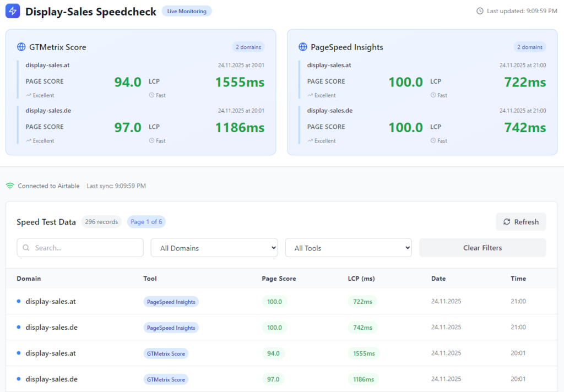
Task: Click the magnifier icon in search box
Action: click(26, 248)
